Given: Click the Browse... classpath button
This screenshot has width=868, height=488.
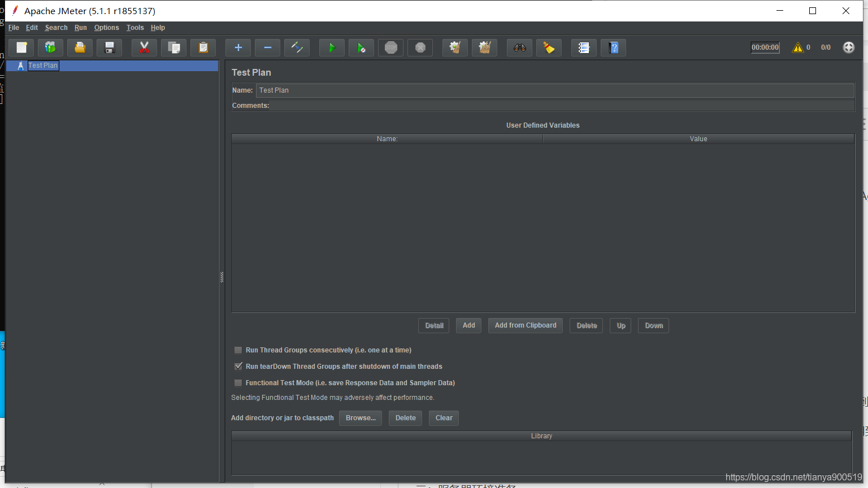Looking at the screenshot, I should (x=361, y=418).
